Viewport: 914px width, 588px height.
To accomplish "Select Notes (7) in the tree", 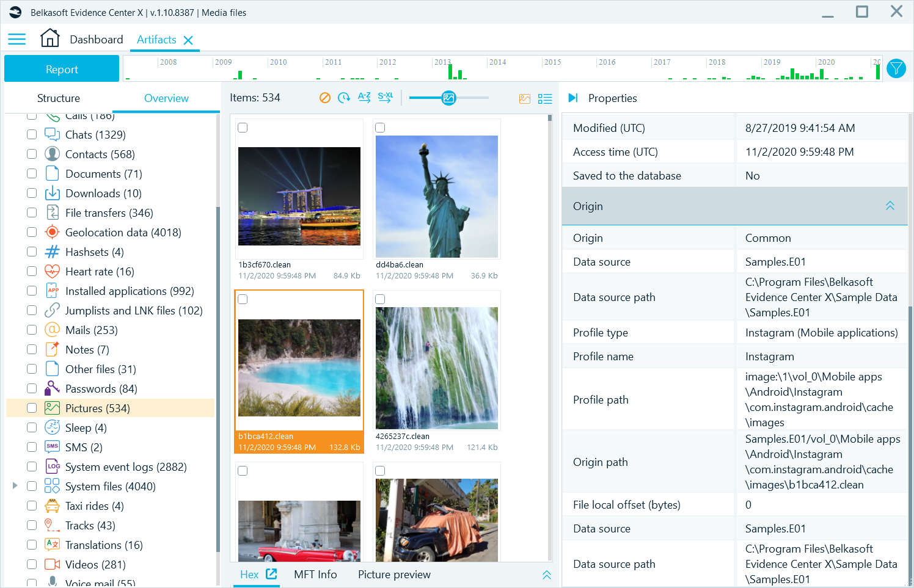I will 87,350.
